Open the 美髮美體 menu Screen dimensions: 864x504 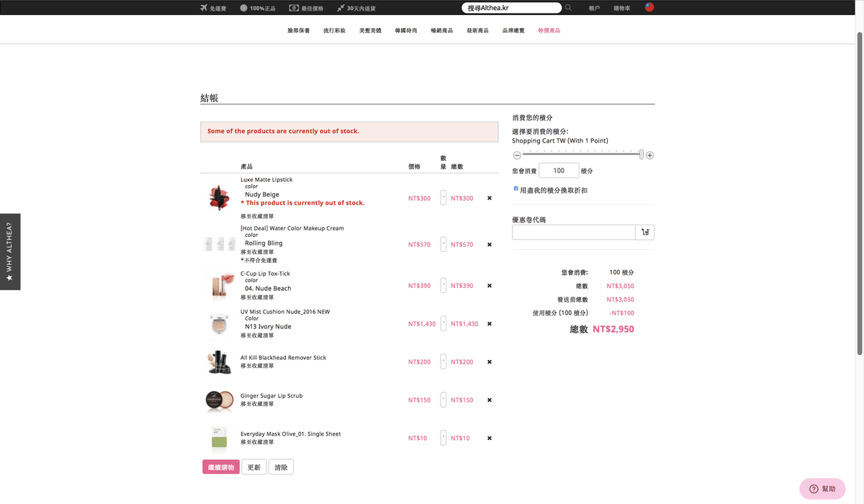pyautogui.click(x=370, y=31)
